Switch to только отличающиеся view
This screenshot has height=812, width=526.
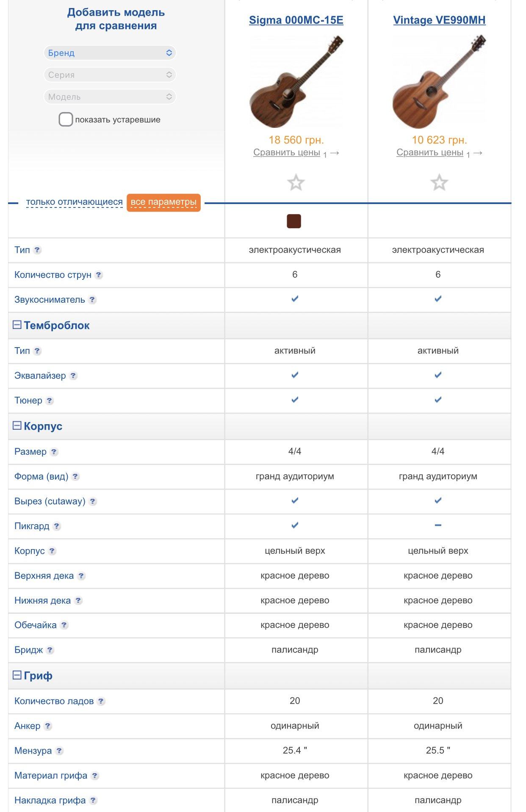tap(74, 202)
